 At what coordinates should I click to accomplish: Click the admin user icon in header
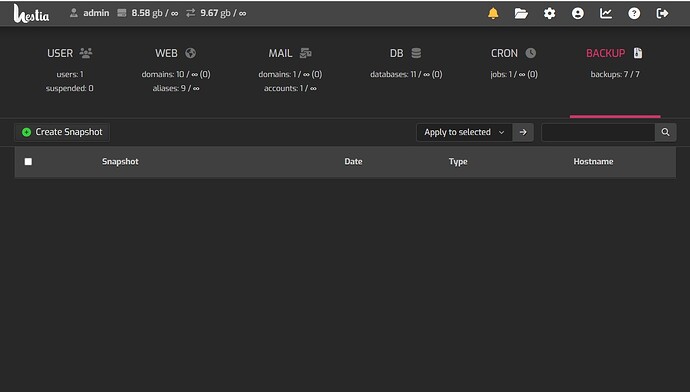click(73, 13)
